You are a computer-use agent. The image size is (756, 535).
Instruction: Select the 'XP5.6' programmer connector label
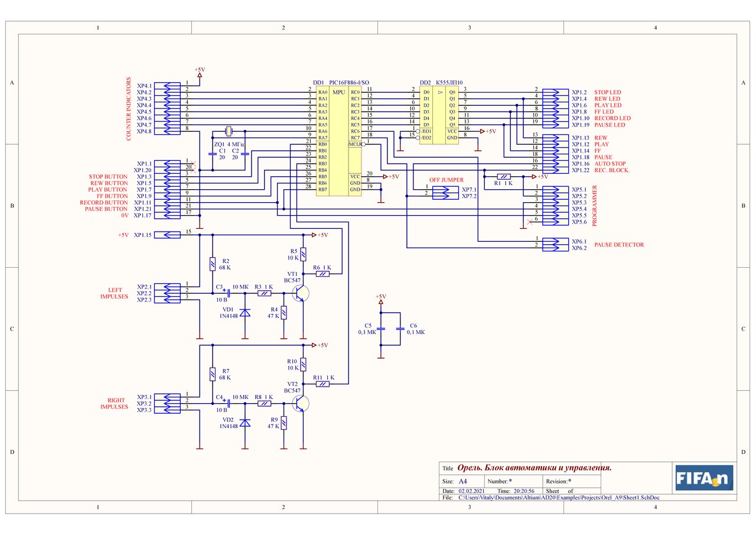[x=579, y=222]
